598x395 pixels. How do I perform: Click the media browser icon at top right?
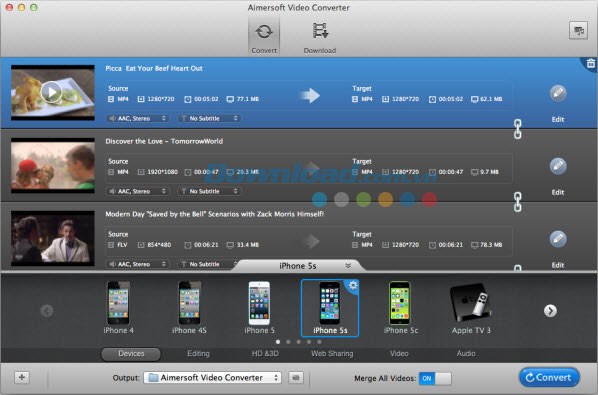578,31
